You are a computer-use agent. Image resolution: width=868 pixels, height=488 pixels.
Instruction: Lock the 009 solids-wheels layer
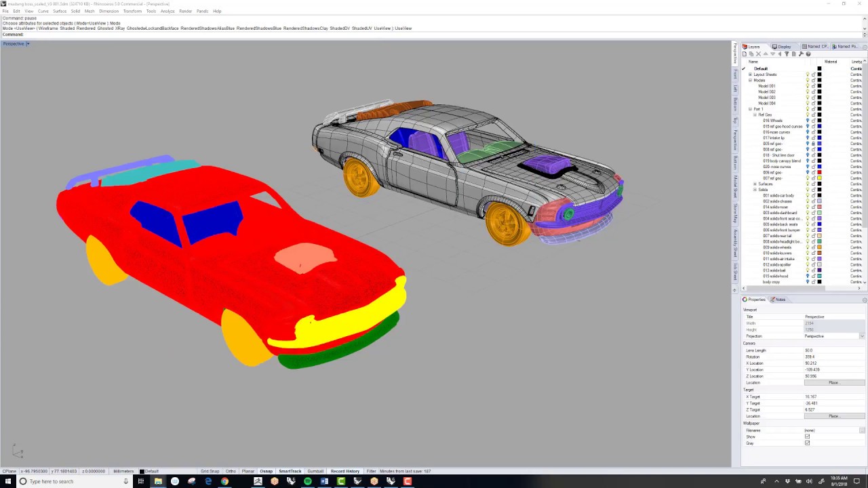pos(814,247)
